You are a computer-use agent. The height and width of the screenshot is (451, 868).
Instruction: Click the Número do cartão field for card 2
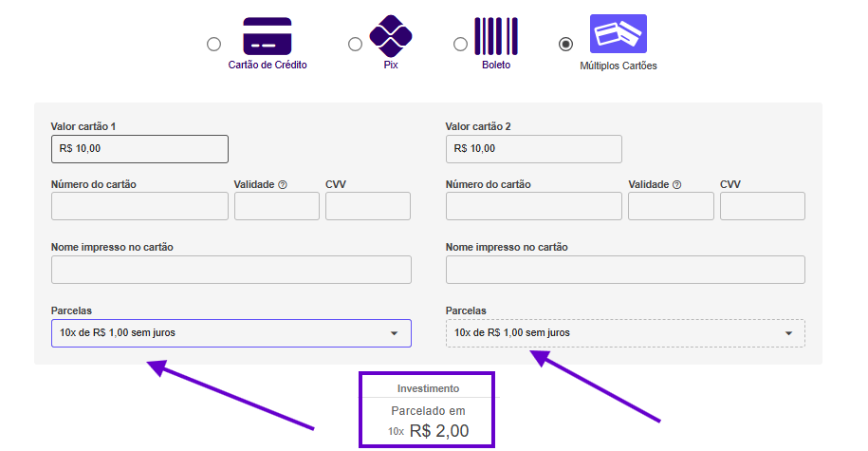[534, 206]
